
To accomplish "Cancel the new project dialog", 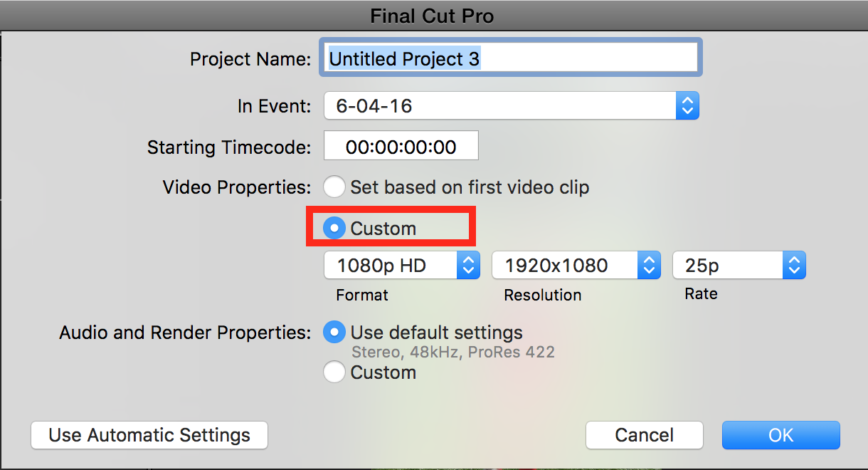I will click(644, 435).
